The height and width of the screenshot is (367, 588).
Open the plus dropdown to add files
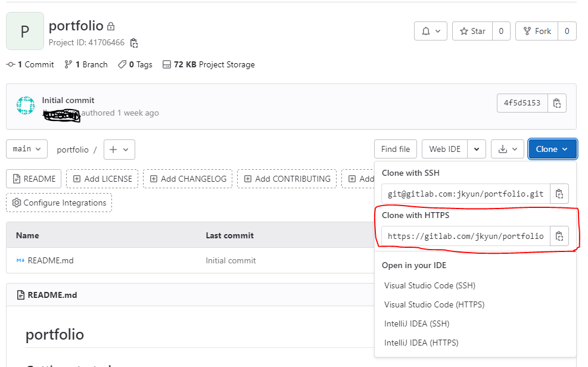click(119, 149)
